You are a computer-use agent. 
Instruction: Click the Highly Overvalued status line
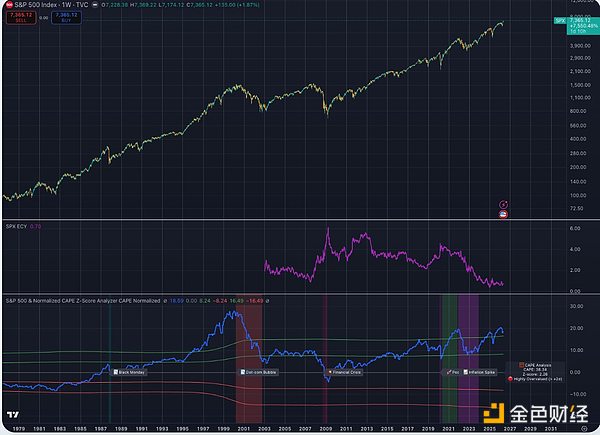coord(535,379)
